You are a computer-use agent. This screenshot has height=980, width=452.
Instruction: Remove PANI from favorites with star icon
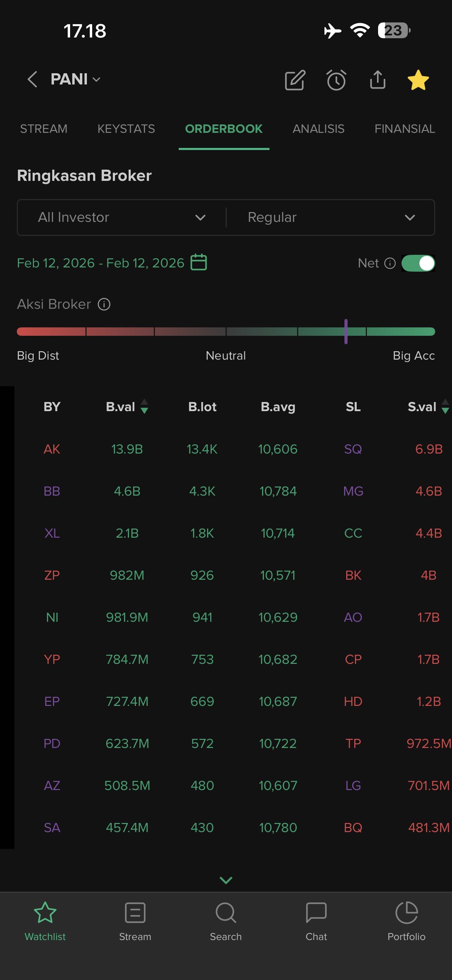point(418,80)
